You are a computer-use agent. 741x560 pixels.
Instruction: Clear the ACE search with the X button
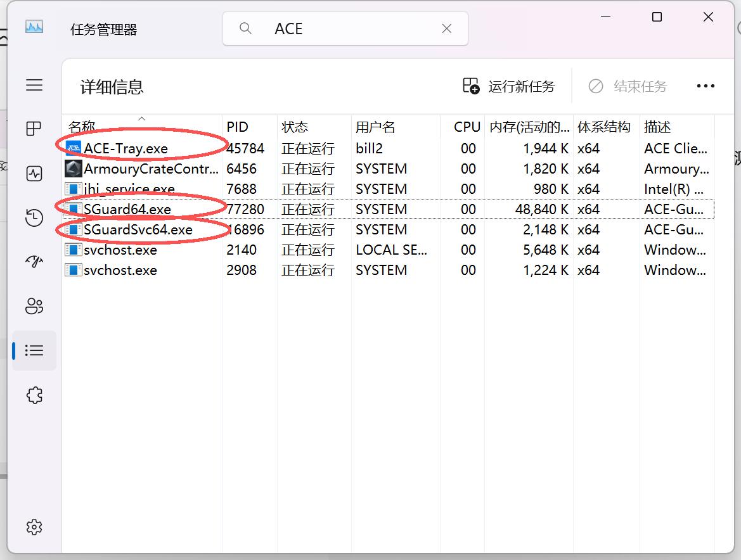pos(446,29)
